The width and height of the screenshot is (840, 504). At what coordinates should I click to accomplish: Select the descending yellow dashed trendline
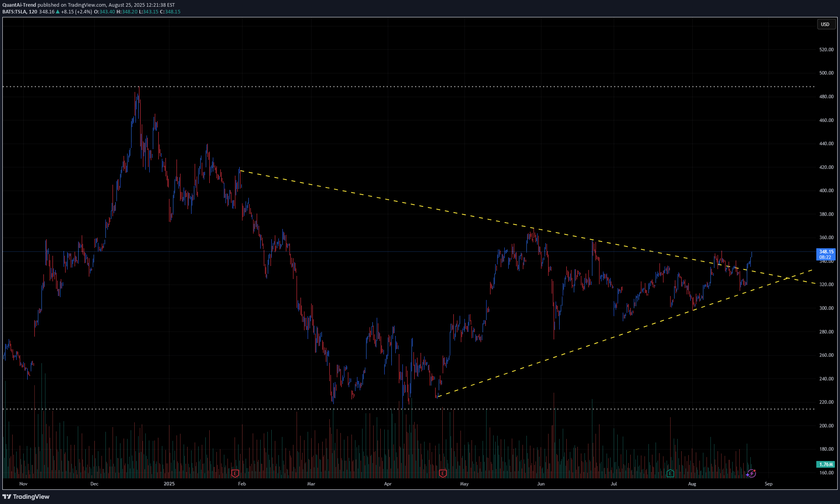395,201
